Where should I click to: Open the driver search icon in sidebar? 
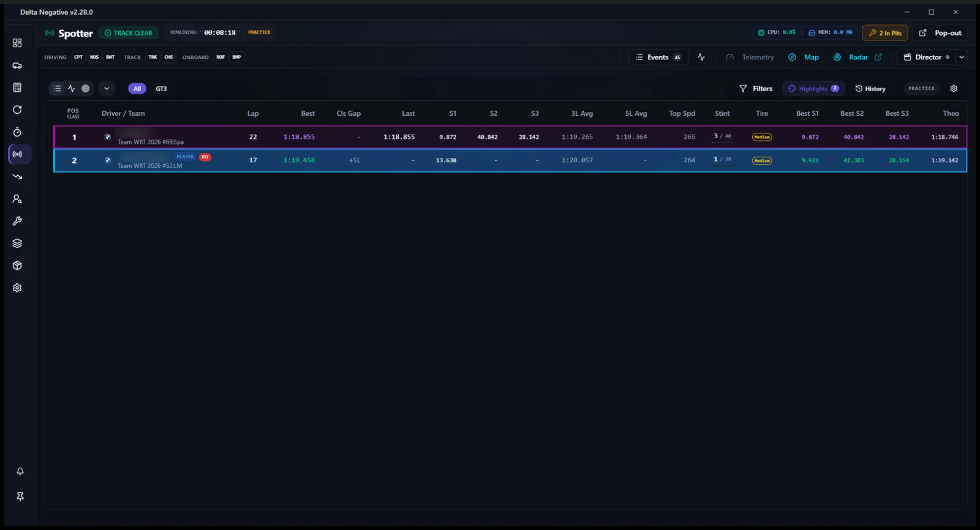pos(17,199)
